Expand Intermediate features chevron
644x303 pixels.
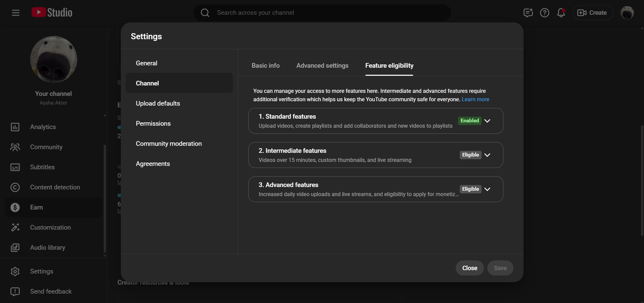click(x=487, y=155)
